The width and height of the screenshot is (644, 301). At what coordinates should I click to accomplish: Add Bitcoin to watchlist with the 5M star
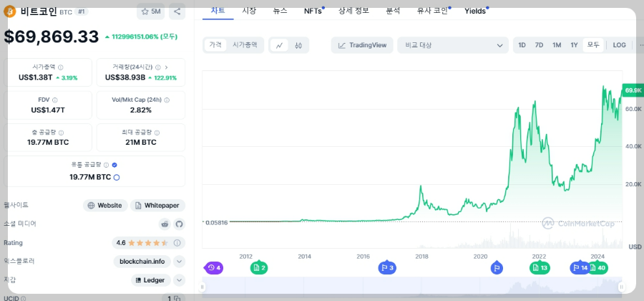point(151,11)
